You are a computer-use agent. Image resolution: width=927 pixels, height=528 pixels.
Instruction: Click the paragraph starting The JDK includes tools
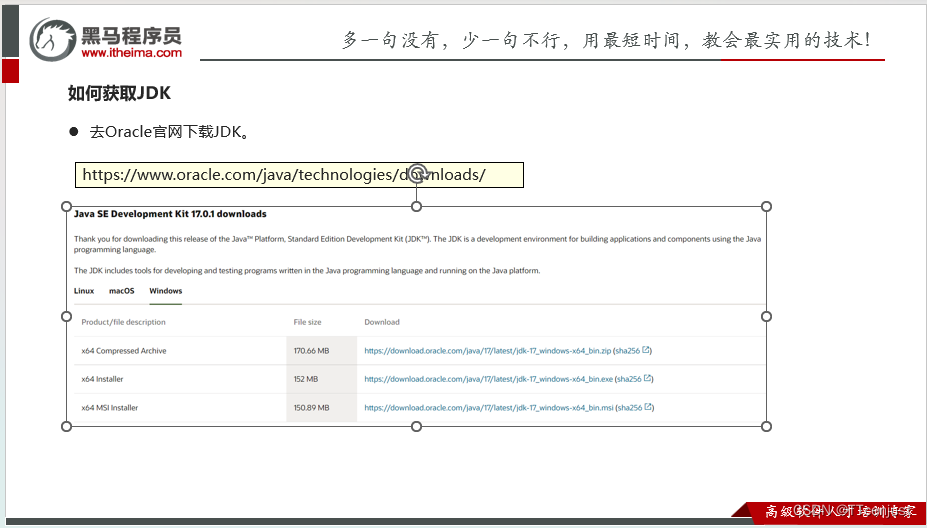coord(307,271)
